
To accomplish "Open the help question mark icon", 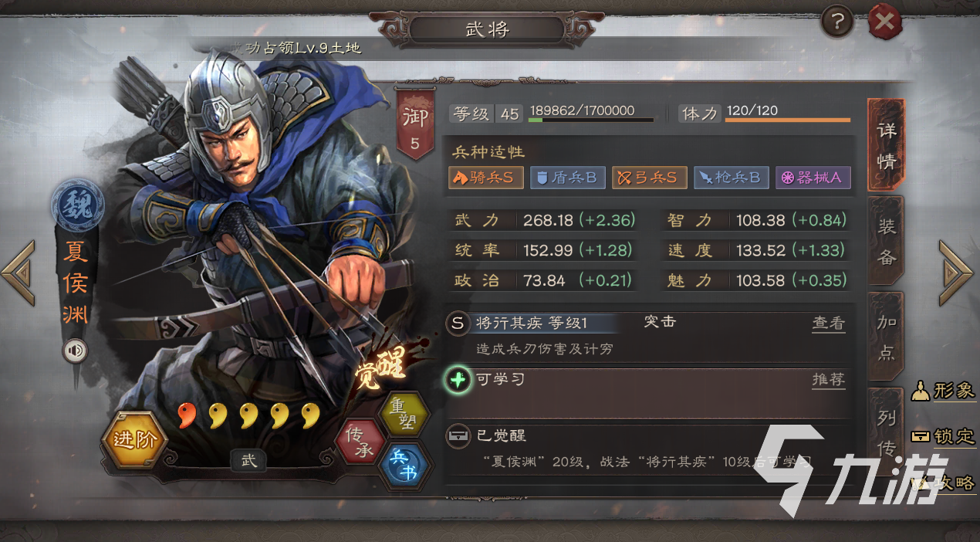I will pyautogui.click(x=836, y=22).
